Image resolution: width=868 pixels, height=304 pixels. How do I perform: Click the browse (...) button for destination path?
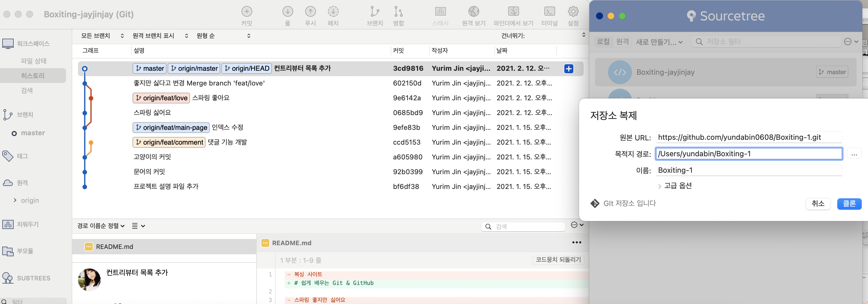[854, 154]
